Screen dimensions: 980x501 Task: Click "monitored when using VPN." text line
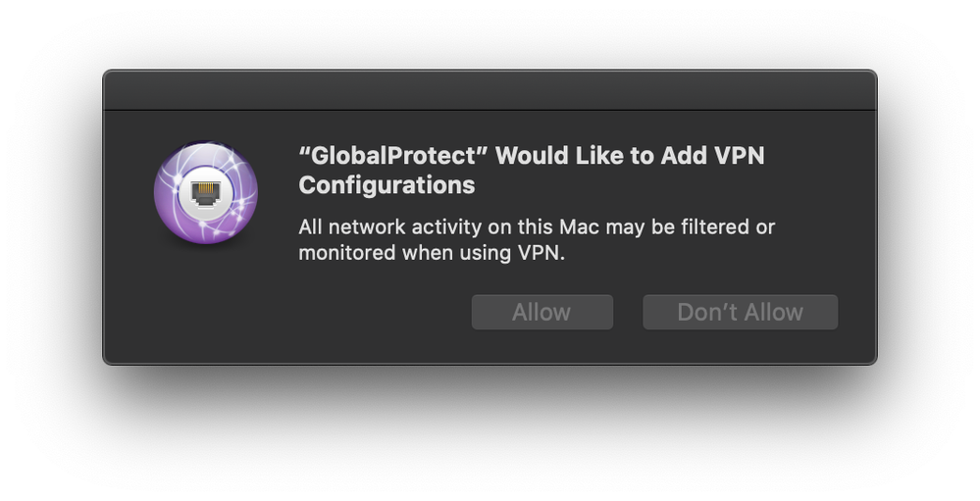[x=432, y=253]
